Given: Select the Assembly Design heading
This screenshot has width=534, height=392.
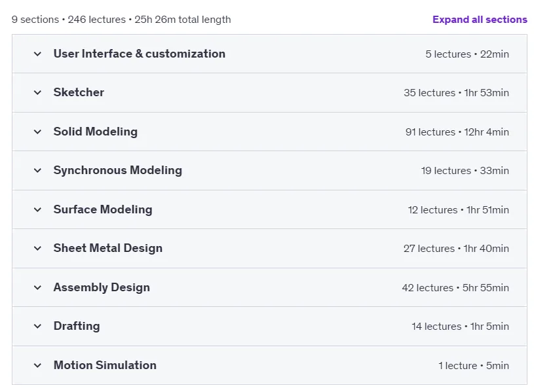Looking at the screenshot, I should [102, 287].
